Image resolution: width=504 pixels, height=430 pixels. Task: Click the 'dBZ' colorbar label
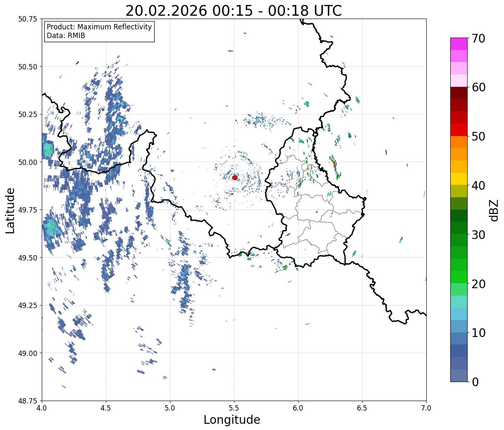(x=494, y=210)
